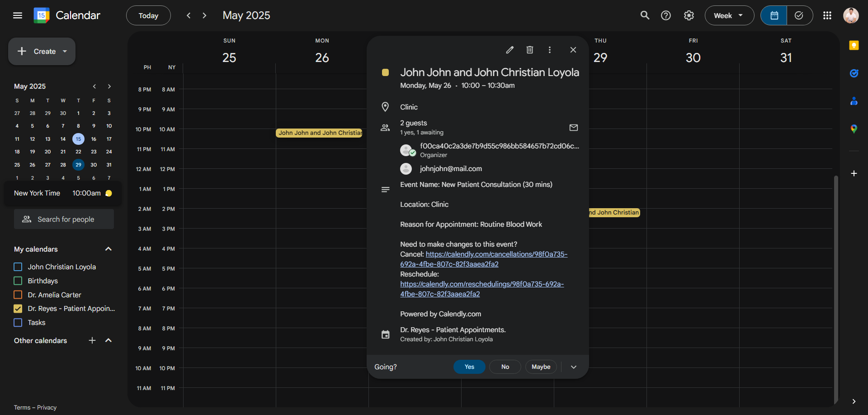Delete the event using trash icon
This screenshot has width=868, height=415.
click(x=530, y=50)
